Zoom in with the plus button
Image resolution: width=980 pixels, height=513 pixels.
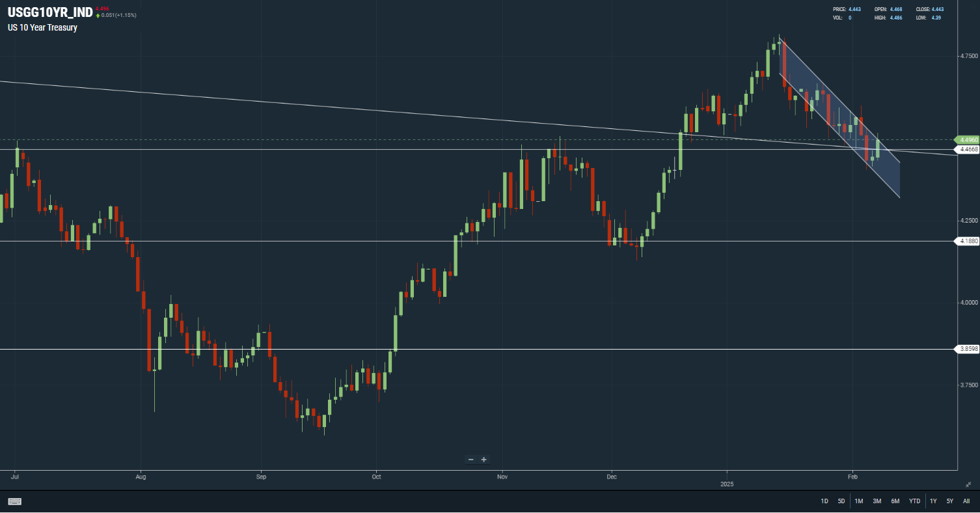click(484, 460)
